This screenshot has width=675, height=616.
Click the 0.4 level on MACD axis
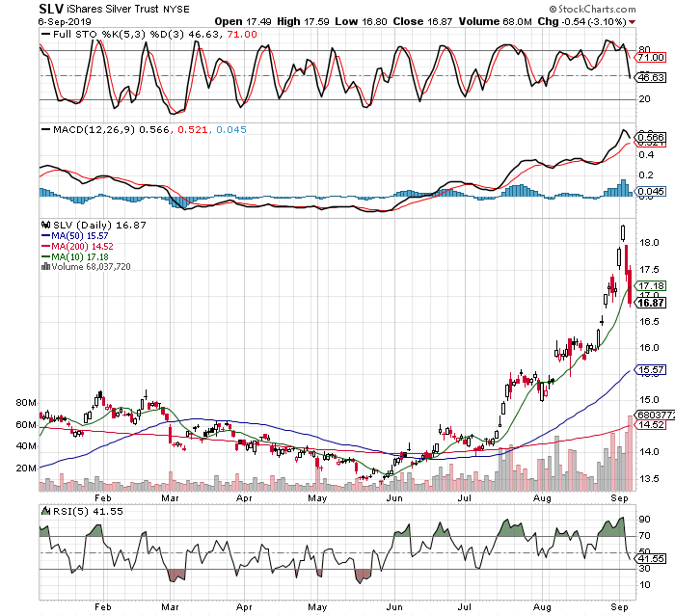pos(647,154)
